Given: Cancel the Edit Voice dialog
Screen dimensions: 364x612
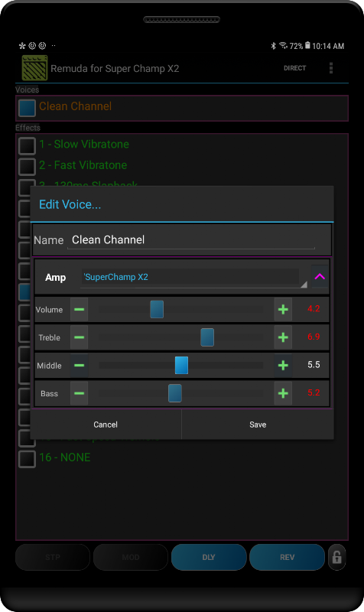Looking at the screenshot, I should (106, 425).
